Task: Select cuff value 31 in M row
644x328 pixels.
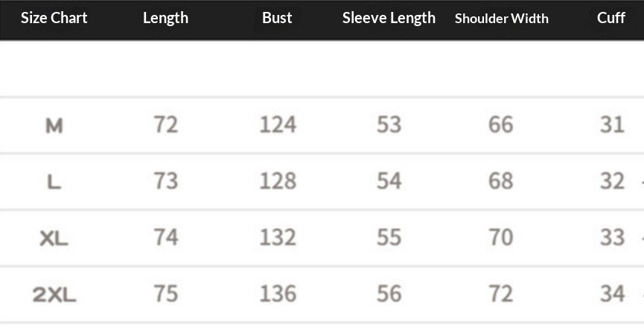Action: (x=612, y=124)
